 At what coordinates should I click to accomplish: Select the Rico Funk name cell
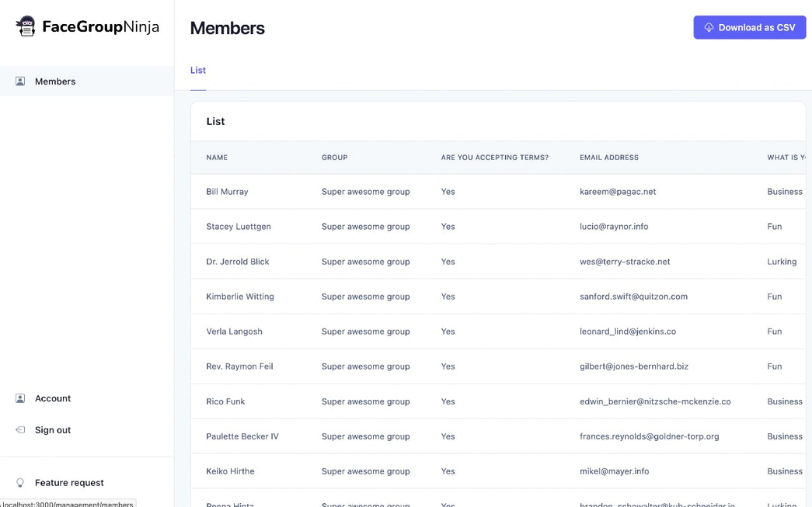click(225, 401)
